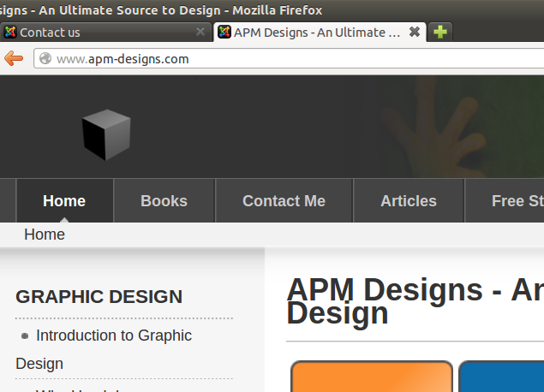Click the grey cube site logo
Screen dimensions: 544x392
[106, 135]
